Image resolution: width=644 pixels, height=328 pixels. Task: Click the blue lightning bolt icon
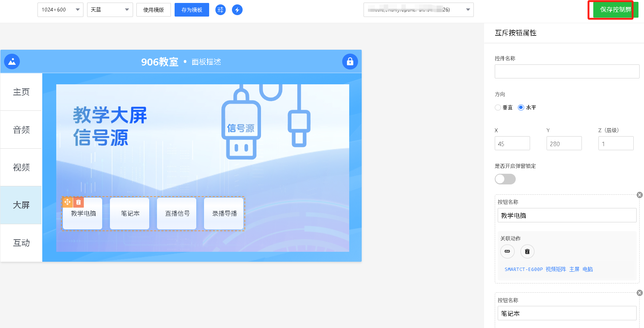tap(237, 10)
